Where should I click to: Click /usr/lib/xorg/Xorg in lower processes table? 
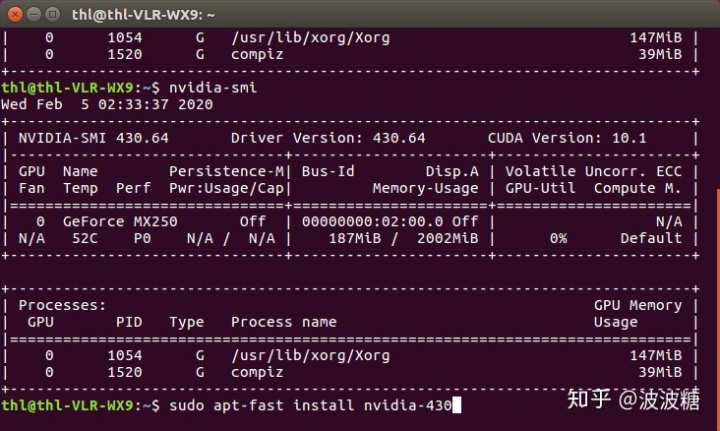(310, 356)
